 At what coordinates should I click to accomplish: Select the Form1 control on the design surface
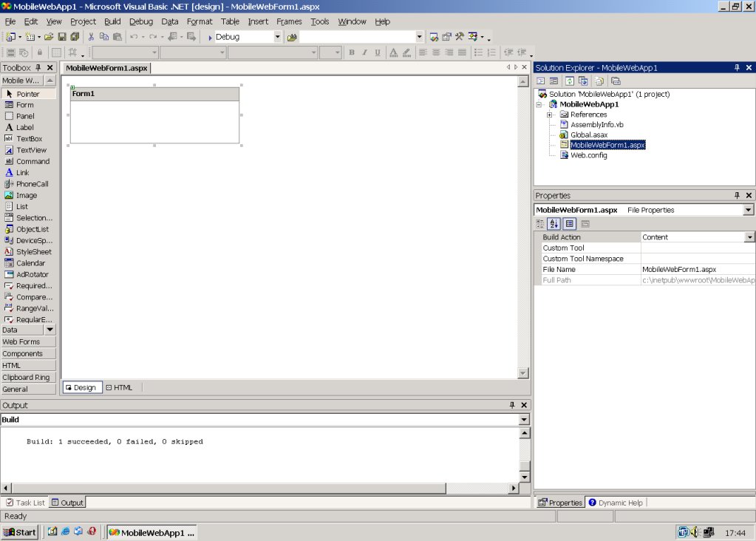[x=154, y=115]
